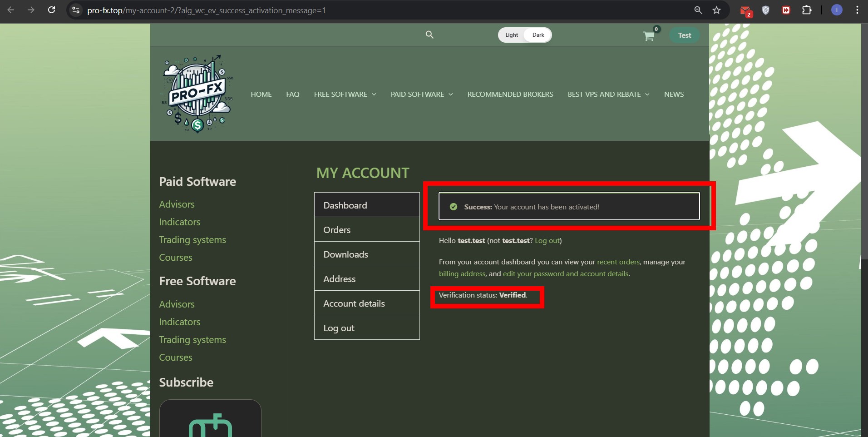This screenshot has height=437, width=868.
Task: Open the shopping cart icon
Action: coord(649,36)
